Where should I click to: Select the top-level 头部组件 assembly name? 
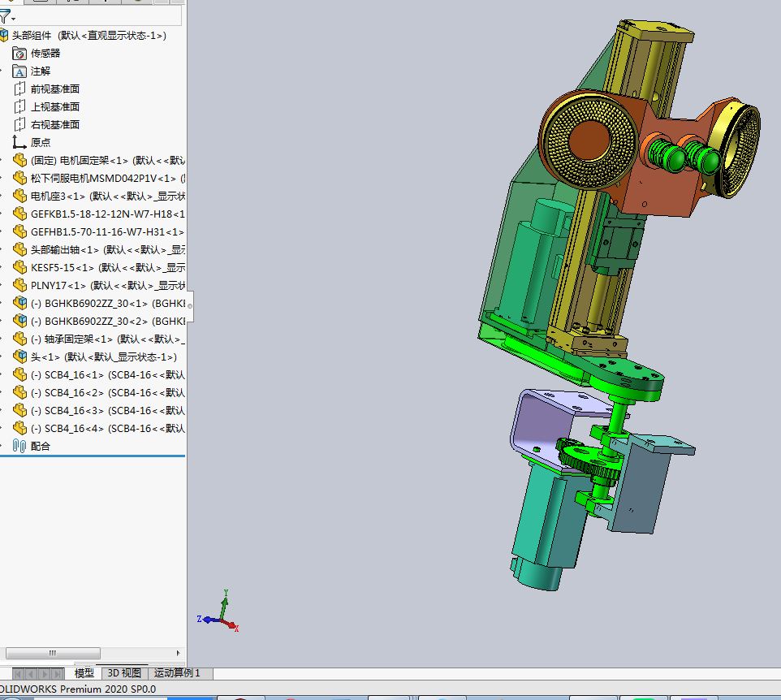[x=32, y=36]
